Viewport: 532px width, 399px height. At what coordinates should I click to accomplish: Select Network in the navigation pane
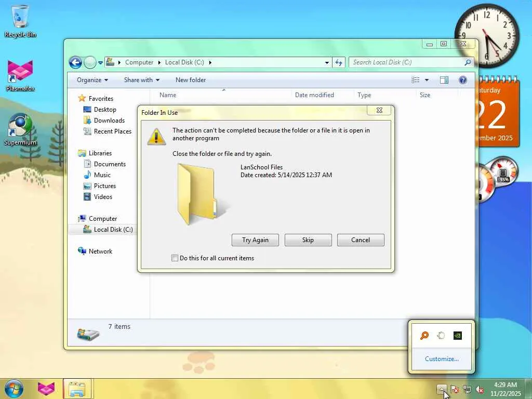(100, 251)
